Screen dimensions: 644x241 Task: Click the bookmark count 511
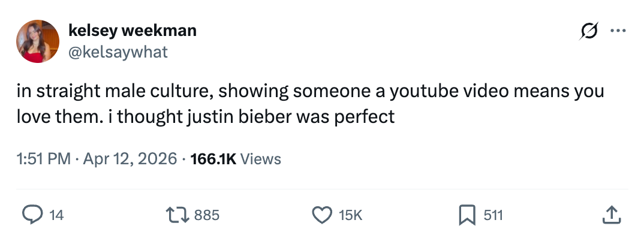[x=493, y=215]
